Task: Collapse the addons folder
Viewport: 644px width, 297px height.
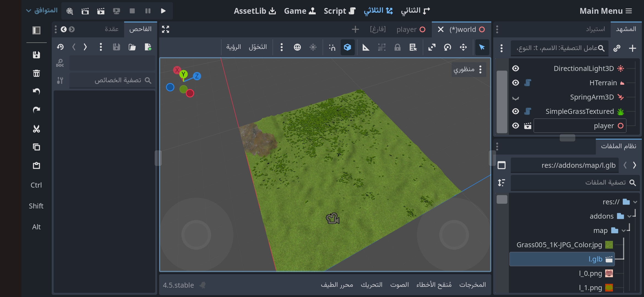Action: pos(629,216)
